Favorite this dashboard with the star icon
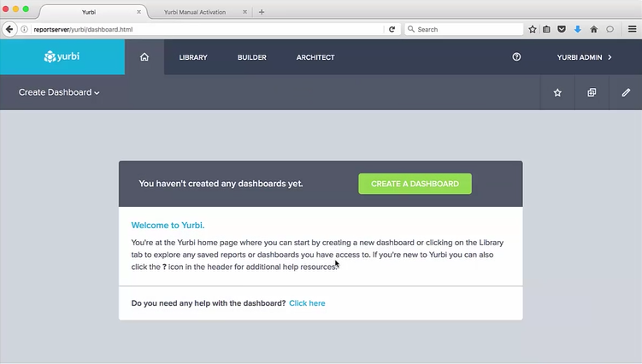Viewport: 642px width, 364px height. 557,92
